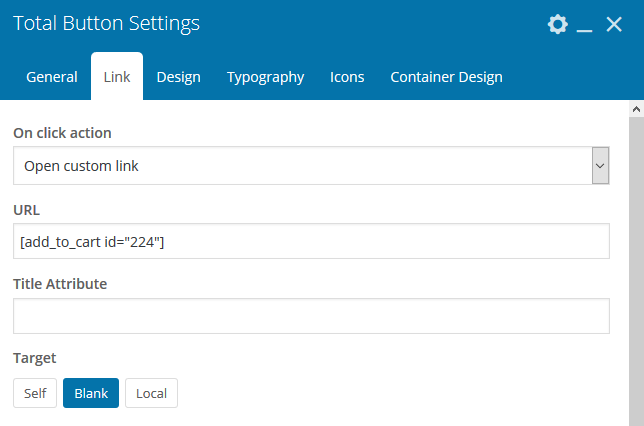
Task: Open the gear settings icon in header
Action: (558, 25)
